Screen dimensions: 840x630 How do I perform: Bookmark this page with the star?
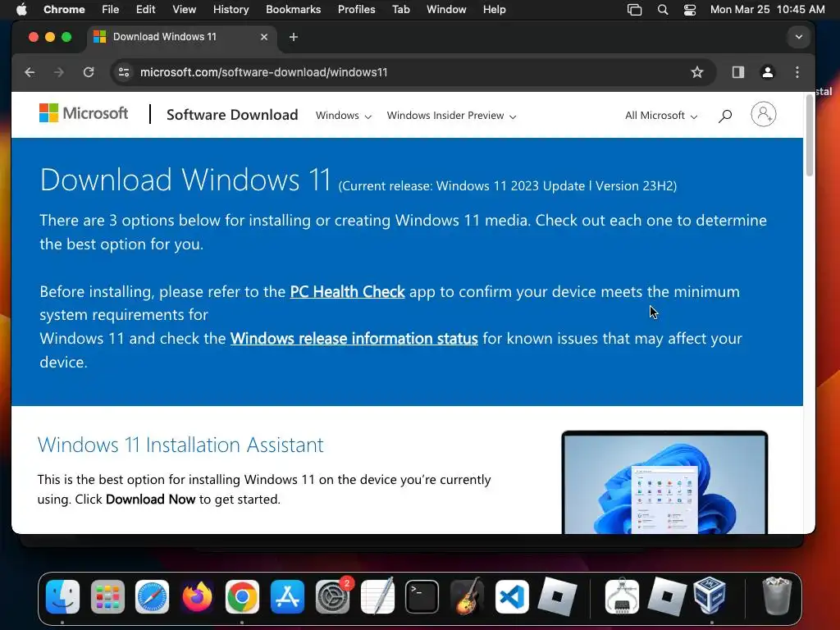[x=696, y=72]
